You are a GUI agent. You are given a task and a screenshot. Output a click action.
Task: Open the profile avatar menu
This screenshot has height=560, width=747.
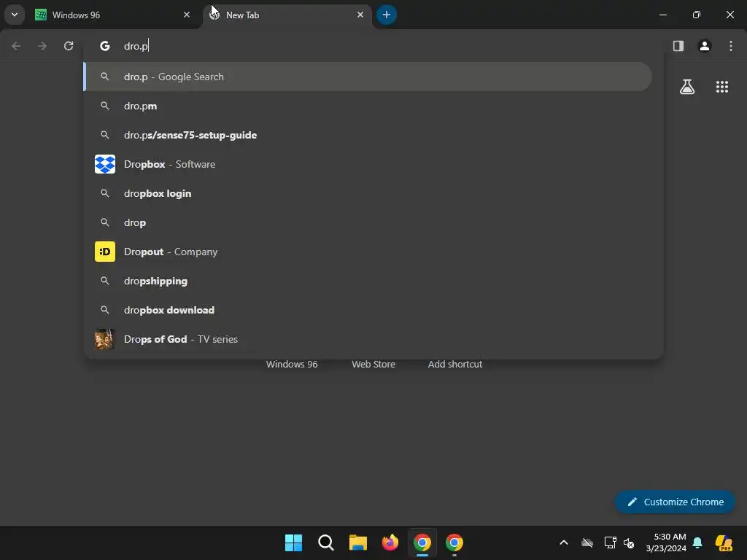point(705,46)
